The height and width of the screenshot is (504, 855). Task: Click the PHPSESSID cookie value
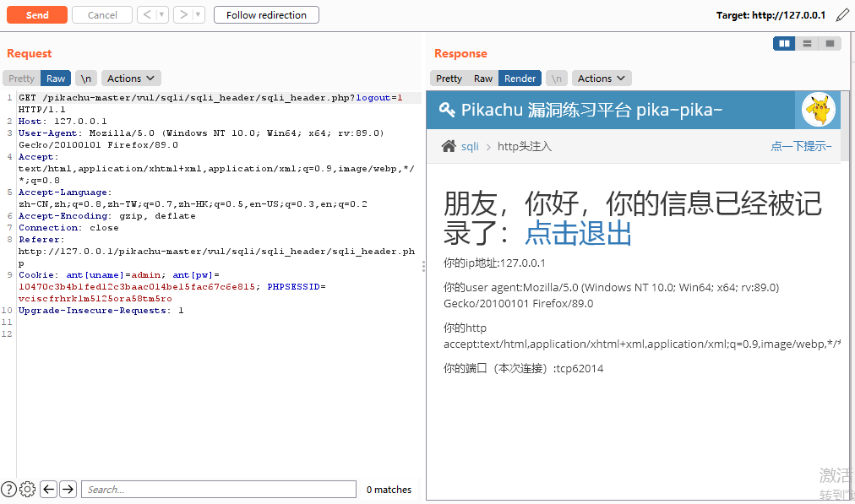[x=95, y=299]
